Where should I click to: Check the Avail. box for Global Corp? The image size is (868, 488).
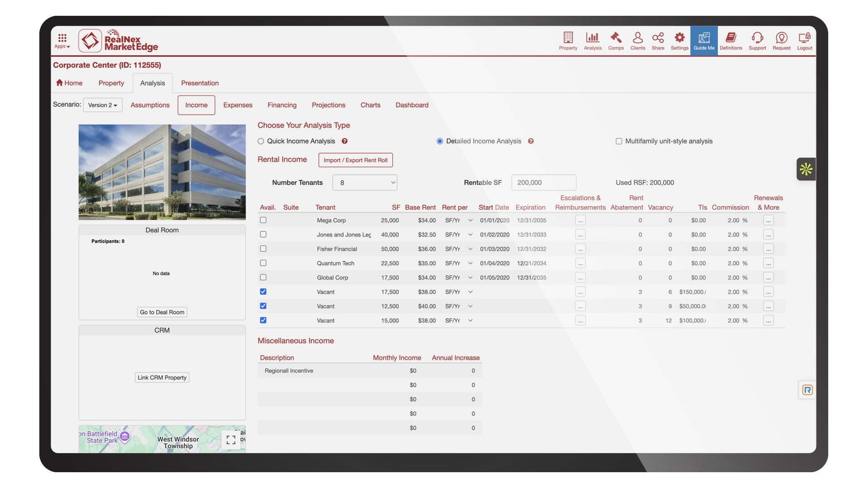point(263,277)
